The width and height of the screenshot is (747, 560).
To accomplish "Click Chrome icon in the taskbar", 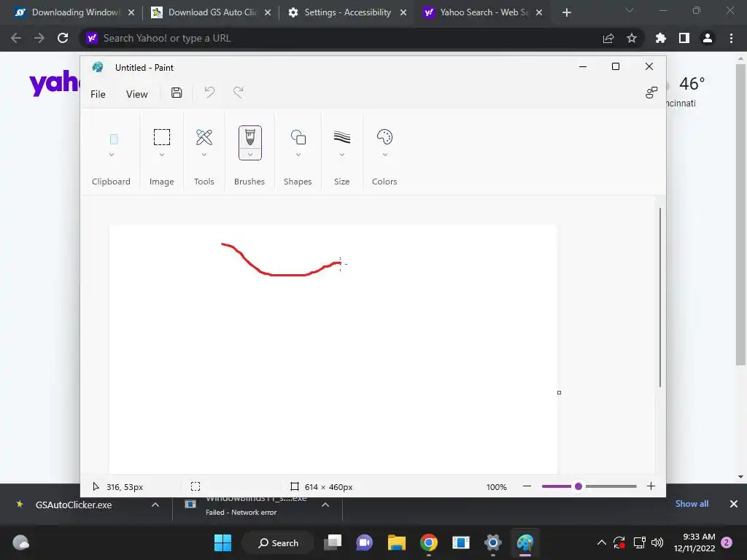I will tap(429, 542).
